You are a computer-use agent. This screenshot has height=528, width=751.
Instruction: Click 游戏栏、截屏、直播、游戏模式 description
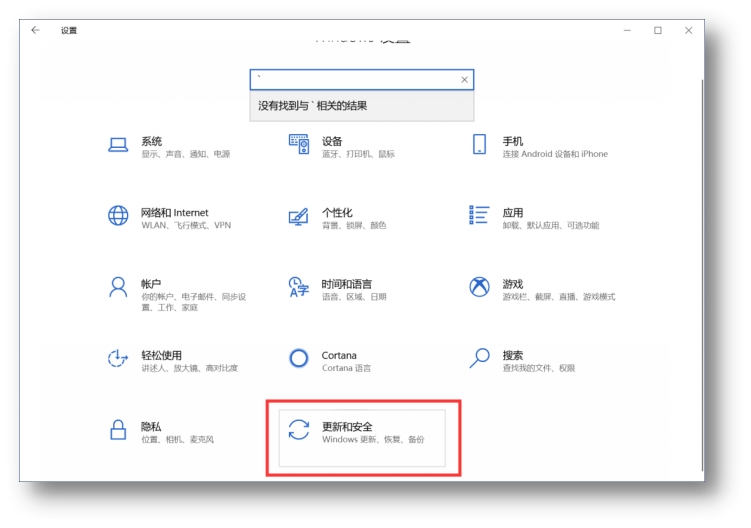pyautogui.click(x=559, y=297)
